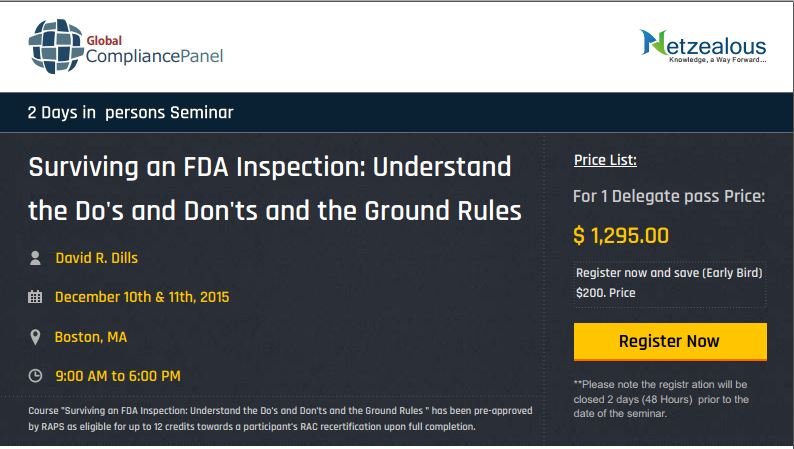This screenshot has width=794, height=449.
Task: Click the person icon beside David R. Dills
Action: (35, 258)
